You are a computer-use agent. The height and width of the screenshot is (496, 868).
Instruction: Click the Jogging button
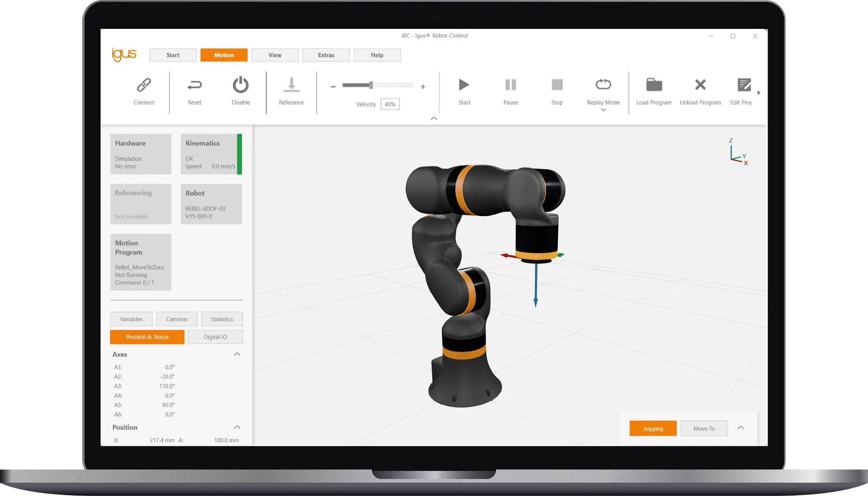[x=653, y=429]
